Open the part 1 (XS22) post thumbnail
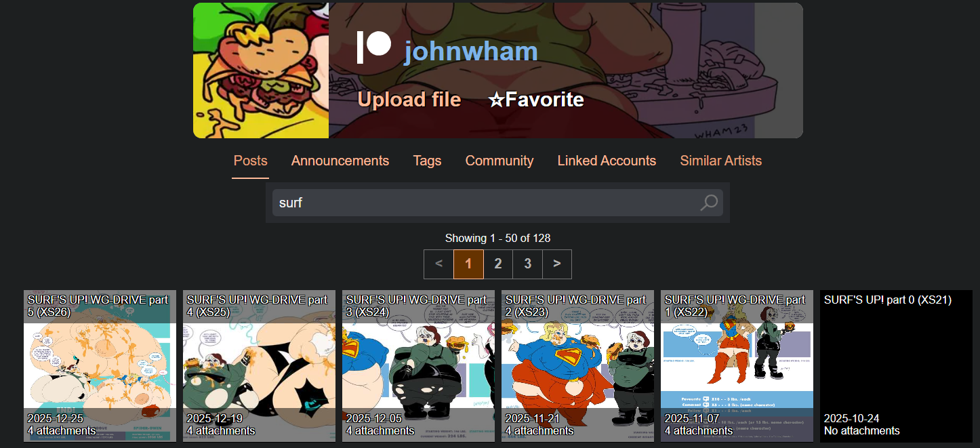The width and height of the screenshot is (980, 448). pyautogui.click(x=737, y=366)
